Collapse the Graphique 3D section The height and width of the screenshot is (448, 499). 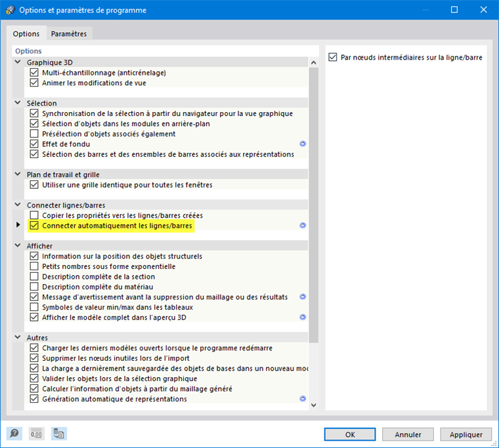pos(18,62)
